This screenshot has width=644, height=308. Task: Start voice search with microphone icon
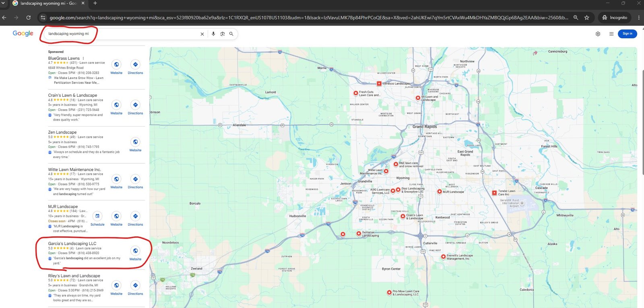(213, 34)
